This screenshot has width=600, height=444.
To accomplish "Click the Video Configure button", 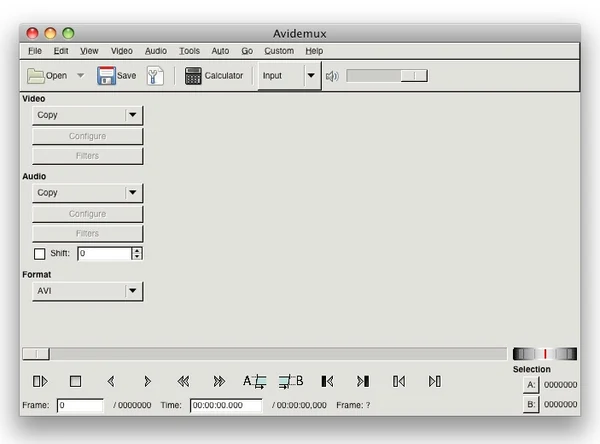I will point(88,136).
